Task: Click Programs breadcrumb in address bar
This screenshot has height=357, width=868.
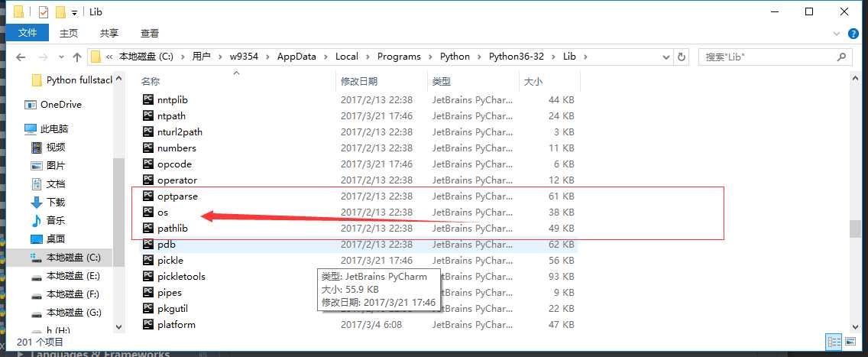Action: coord(399,57)
